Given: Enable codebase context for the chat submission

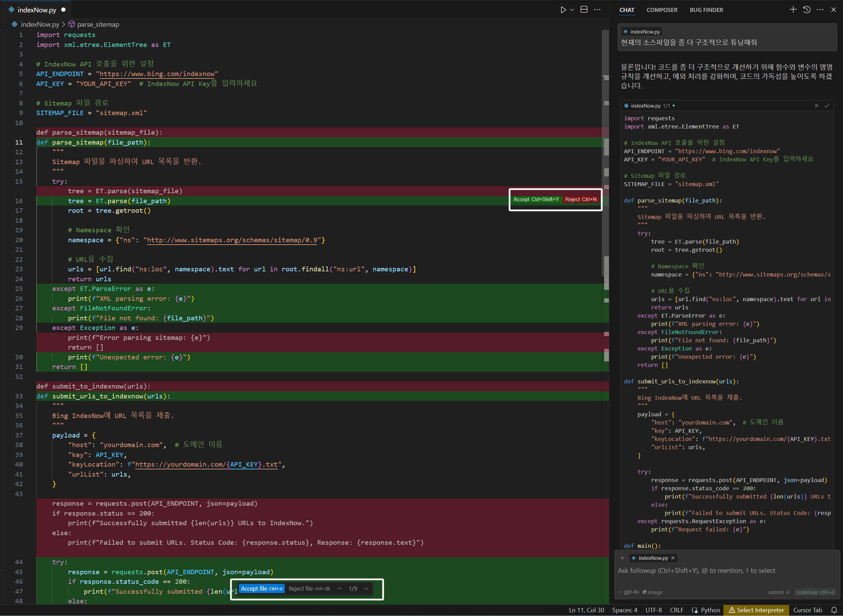Looking at the screenshot, I should coord(815,592).
